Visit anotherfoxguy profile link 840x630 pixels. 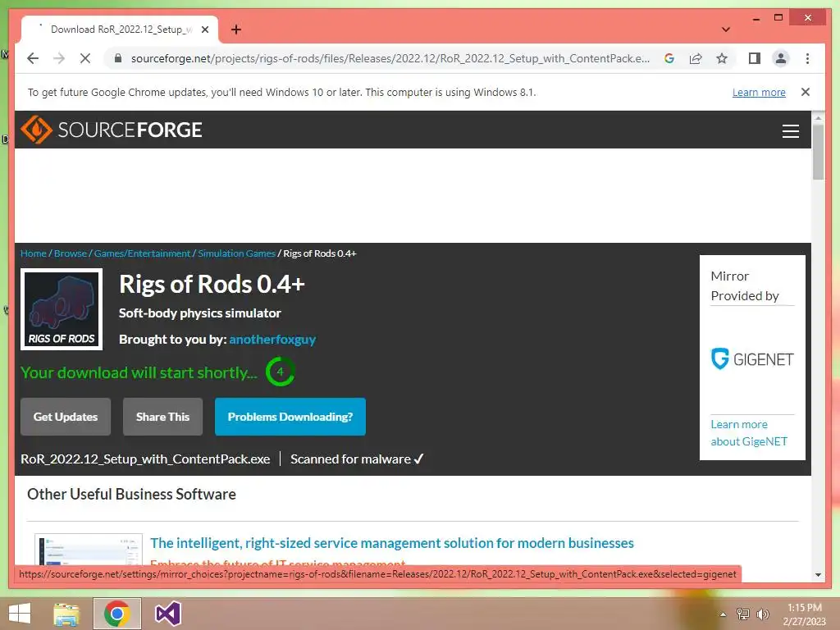point(272,339)
